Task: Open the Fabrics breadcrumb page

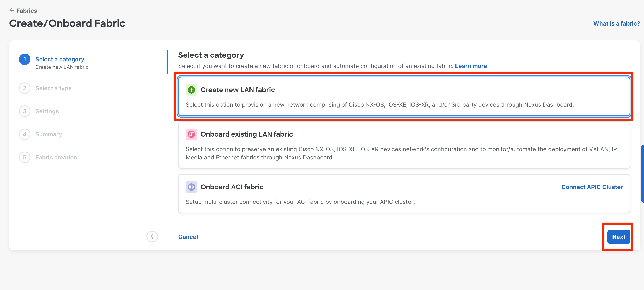Action: click(x=27, y=11)
